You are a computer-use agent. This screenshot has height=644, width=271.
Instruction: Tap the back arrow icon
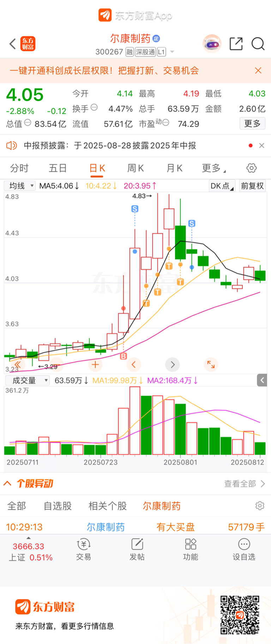pyautogui.click(x=13, y=44)
